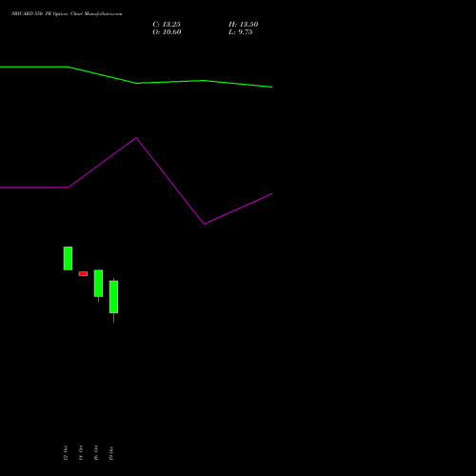Select the last green candlestick body
The image size is (476, 476).
(x=113, y=297)
